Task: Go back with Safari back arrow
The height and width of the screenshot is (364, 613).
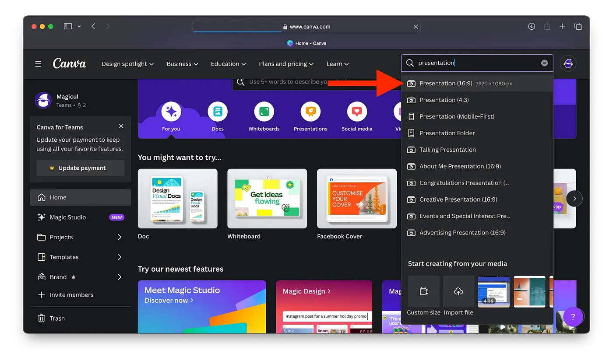Action: 93,26
